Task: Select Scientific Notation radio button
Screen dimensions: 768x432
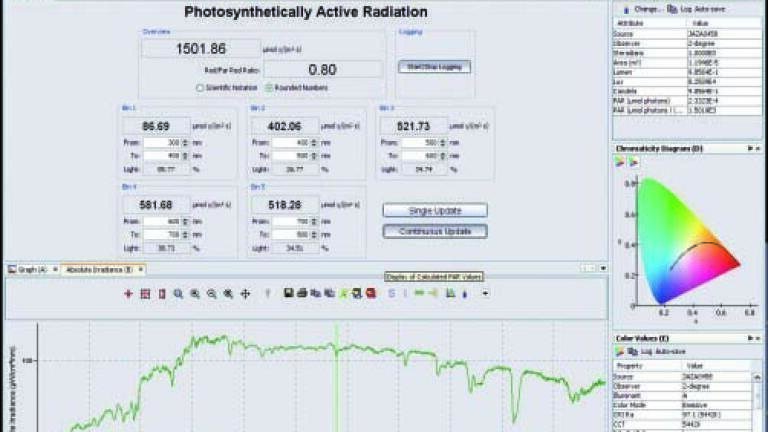Action: (x=200, y=88)
